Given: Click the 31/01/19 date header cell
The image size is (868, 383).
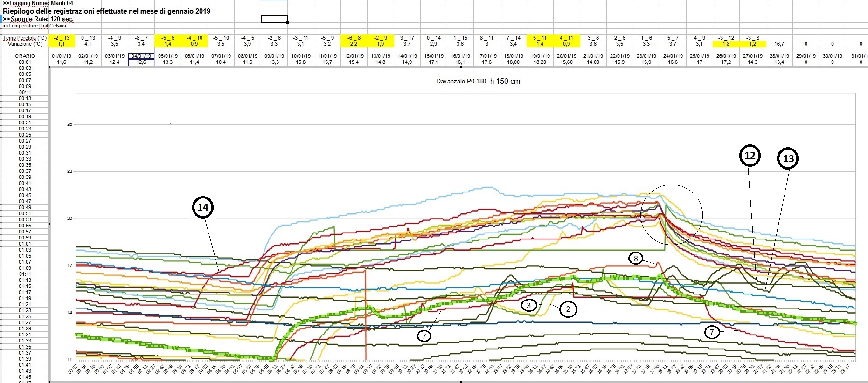Looking at the screenshot, I should pos(859,56).
